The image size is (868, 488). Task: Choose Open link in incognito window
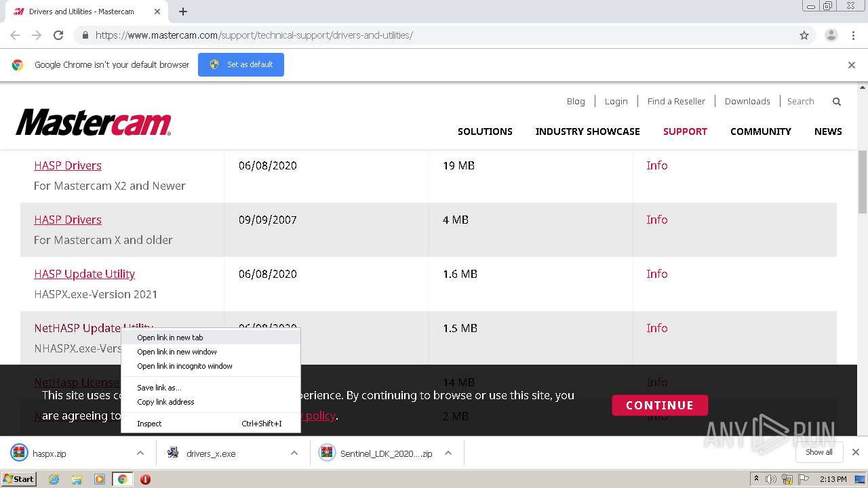coord(211,366)
